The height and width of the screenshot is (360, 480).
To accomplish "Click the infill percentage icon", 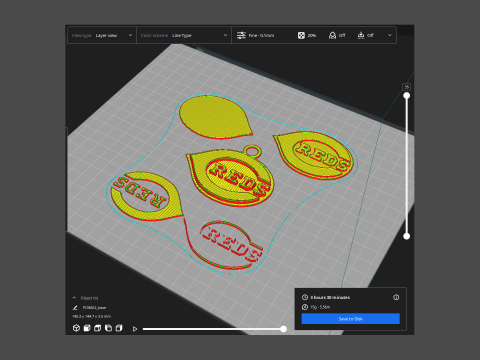I will coord(301,35).
